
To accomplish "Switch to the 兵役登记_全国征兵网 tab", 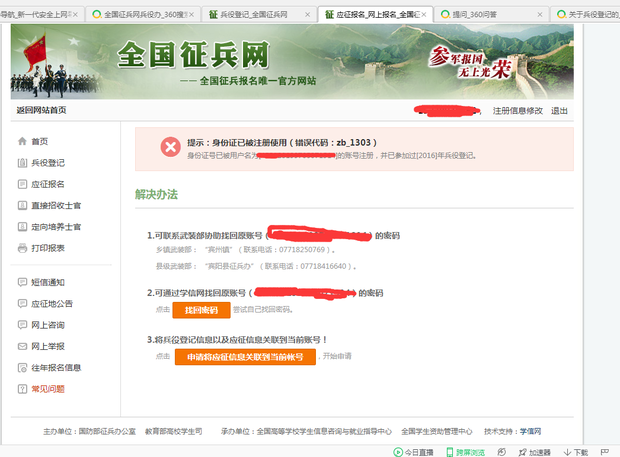I will pyautogui.click(x=259, y=14).
